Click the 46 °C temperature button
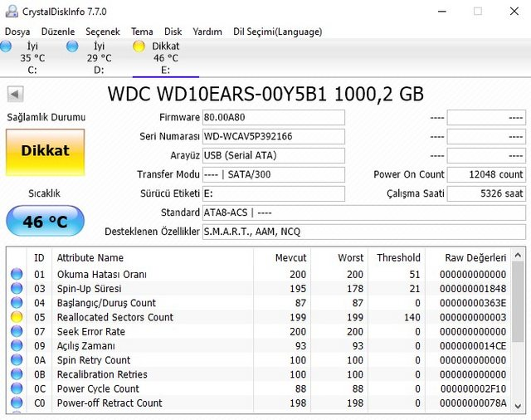 (x=45, y=221)
